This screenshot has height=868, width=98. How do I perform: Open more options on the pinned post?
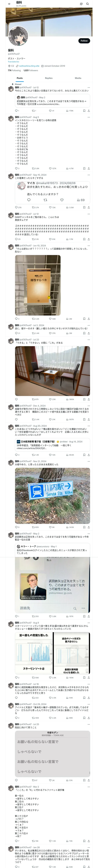coord(89,87)
